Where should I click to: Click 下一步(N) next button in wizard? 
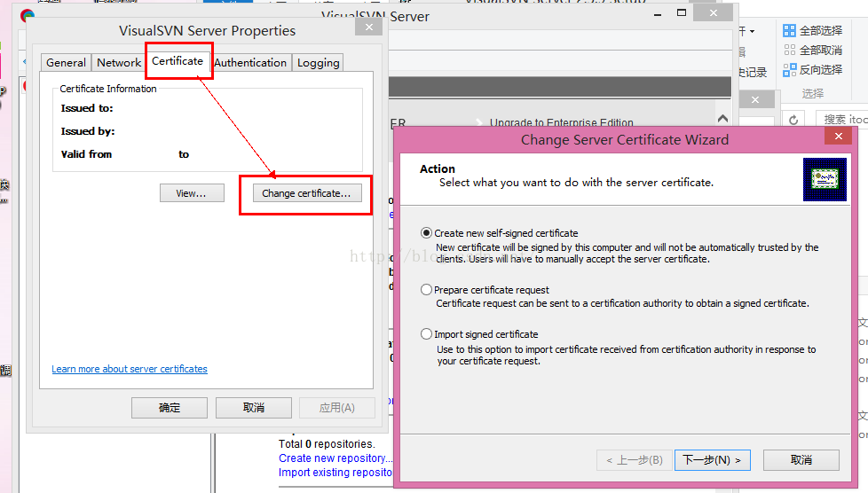(x=713, y=460)
